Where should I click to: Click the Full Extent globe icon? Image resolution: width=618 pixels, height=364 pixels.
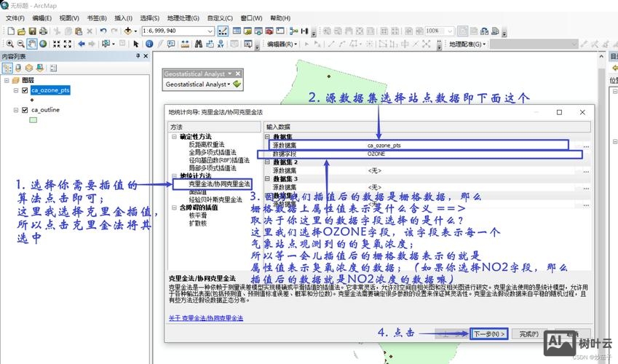(43, 44)
